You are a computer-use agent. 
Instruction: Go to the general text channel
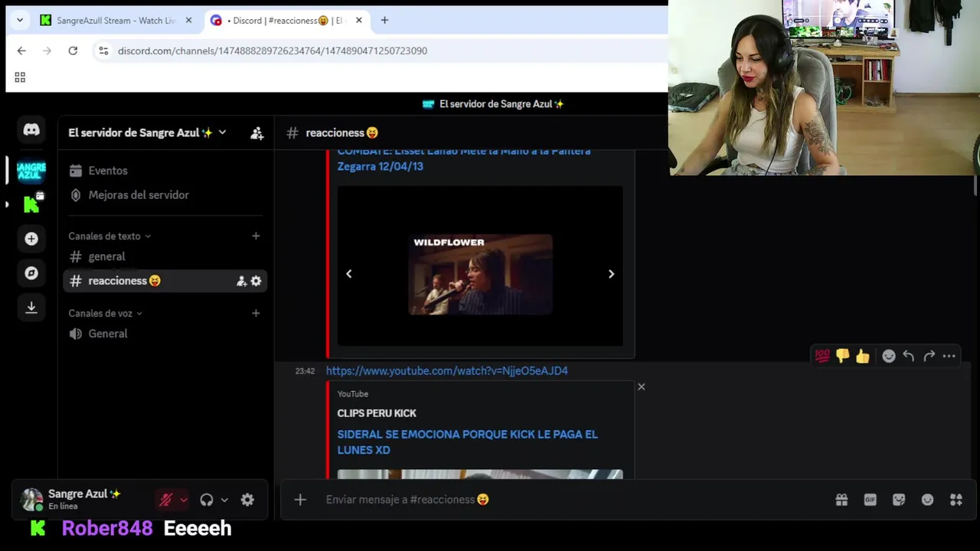(165, 256)
